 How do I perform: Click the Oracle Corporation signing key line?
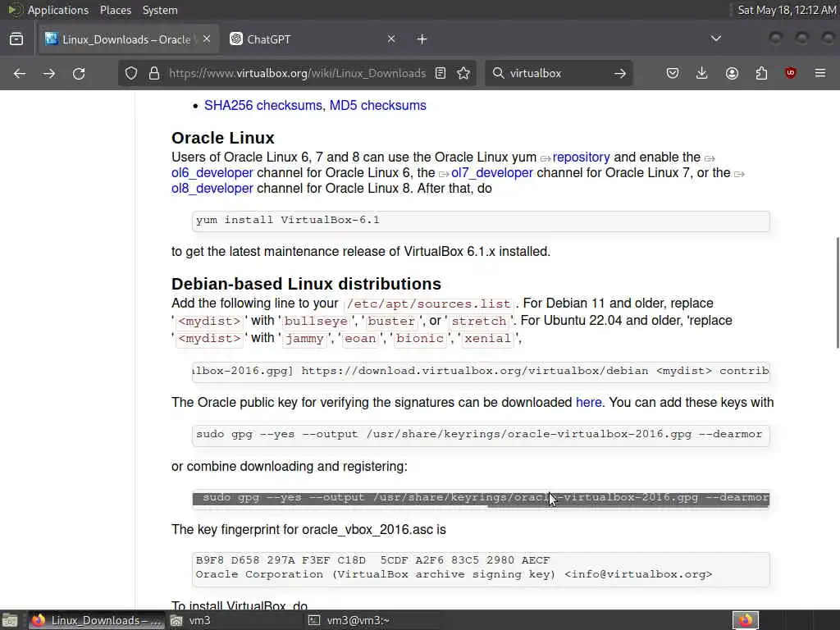point(454,575)
